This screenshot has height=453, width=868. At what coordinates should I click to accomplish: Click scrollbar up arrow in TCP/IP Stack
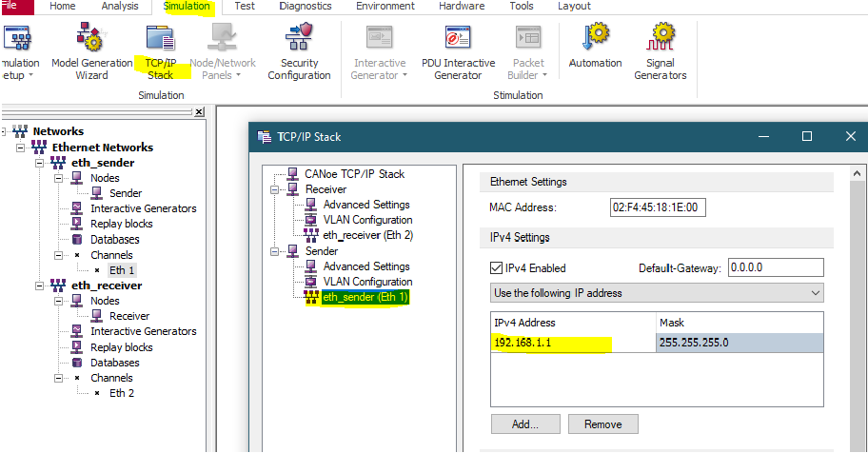(857, 174)
